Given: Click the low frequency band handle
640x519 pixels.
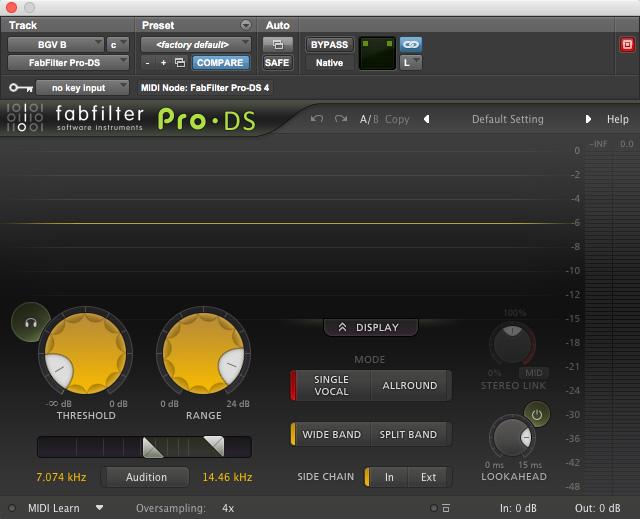Looking at the screenshot, I should click(x=153, y=447).
